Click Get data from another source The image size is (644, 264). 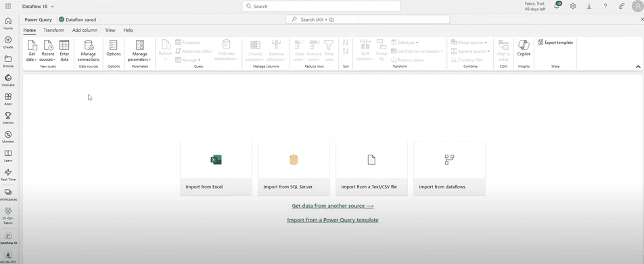333,206
